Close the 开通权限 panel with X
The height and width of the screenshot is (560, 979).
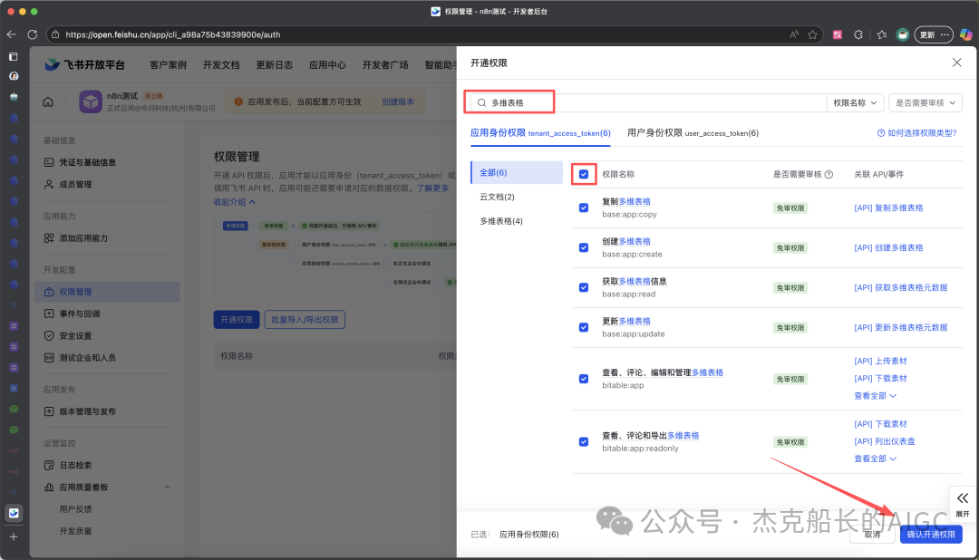pyautogui.click(x=956, y=63)
